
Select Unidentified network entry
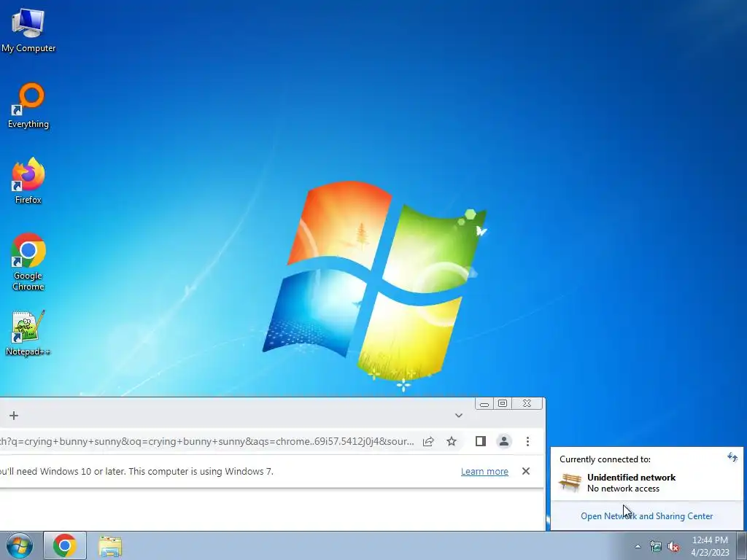coord(647,483)
